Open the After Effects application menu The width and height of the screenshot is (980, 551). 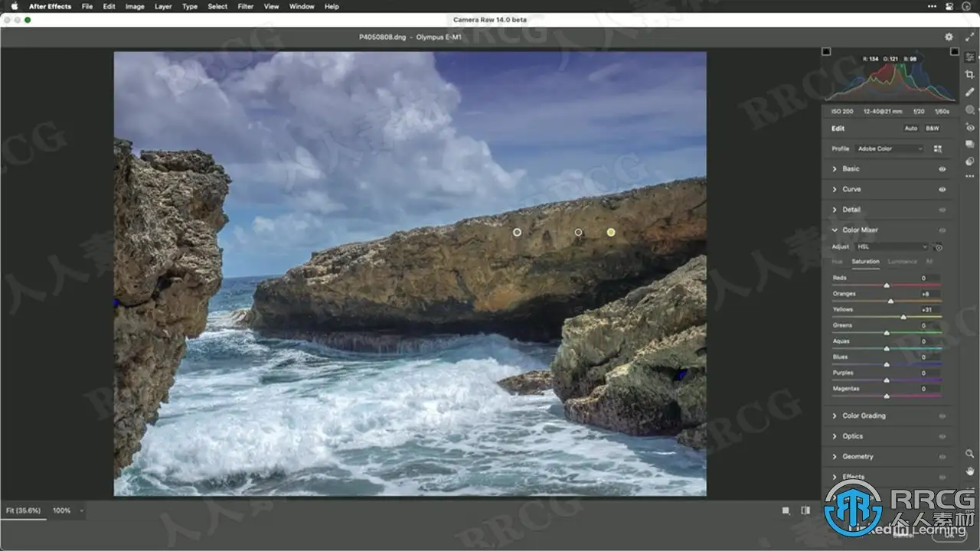point(50,6)
